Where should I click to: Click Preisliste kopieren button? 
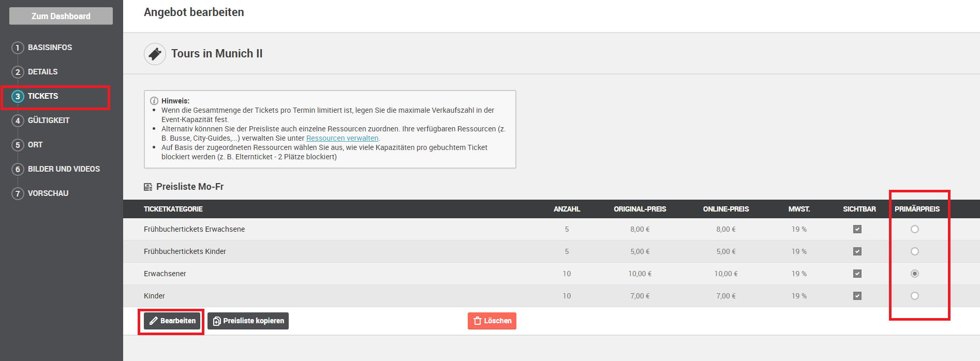point(248,321)
